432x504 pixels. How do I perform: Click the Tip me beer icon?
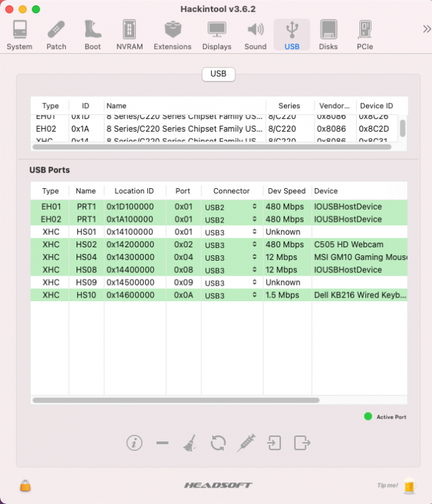410,485
